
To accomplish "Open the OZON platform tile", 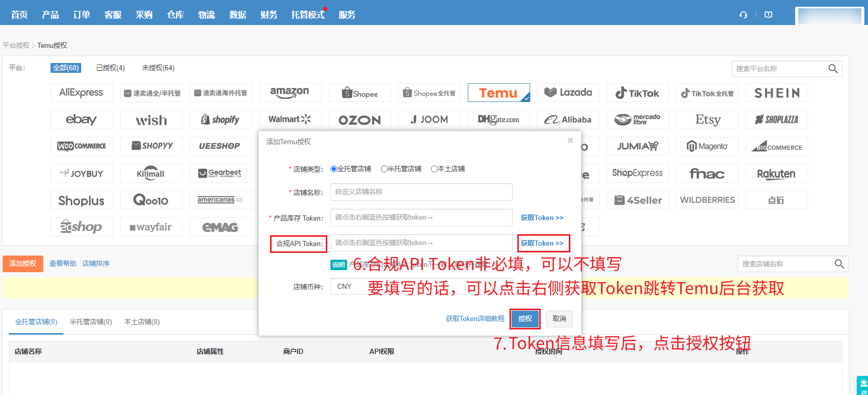I will [360, 120].
